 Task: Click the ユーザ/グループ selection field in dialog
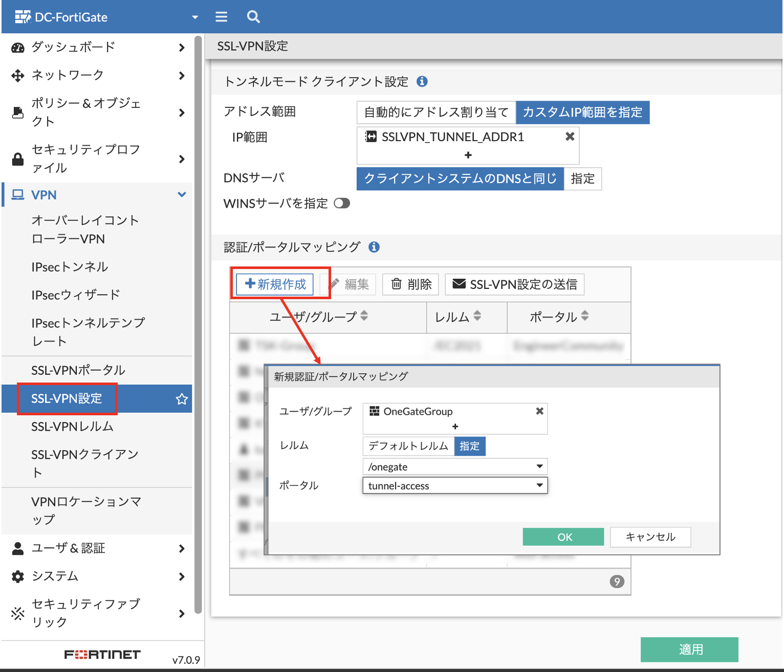tap(455, 419)
